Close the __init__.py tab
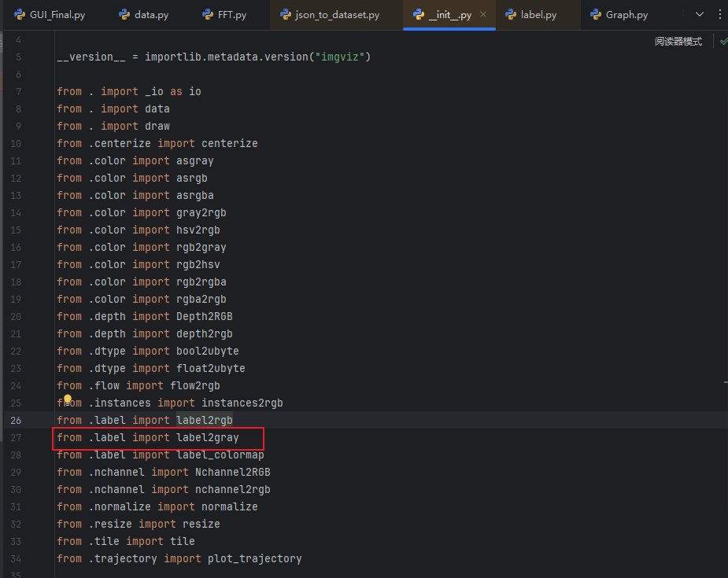 click(x=483, y=13)
